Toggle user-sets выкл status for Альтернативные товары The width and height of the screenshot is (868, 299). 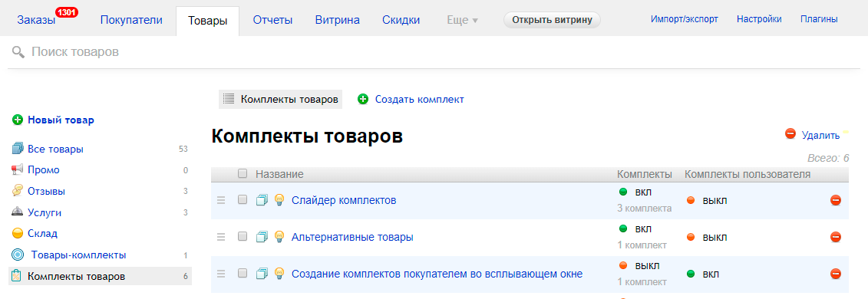point(707,237)
